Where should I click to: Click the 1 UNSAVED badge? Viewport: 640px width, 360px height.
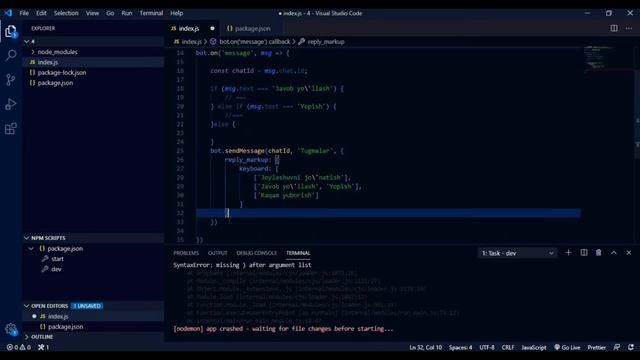[x=87, y=306]
